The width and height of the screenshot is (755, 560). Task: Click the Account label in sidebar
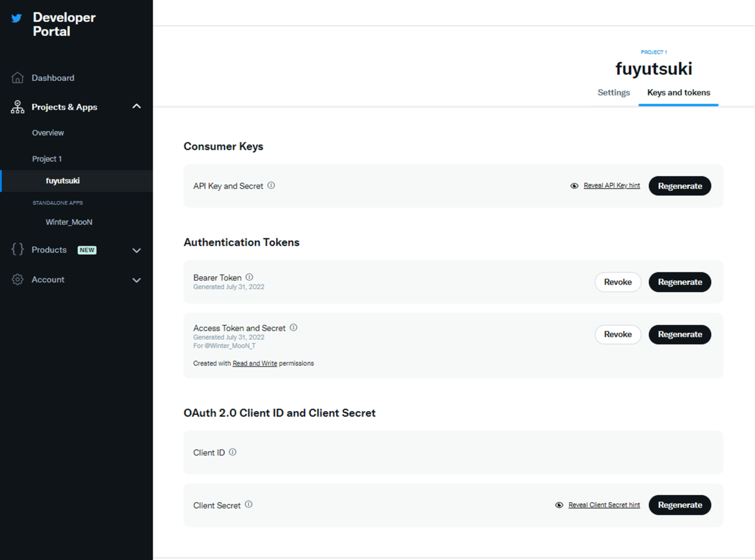[x=48, y=280]
